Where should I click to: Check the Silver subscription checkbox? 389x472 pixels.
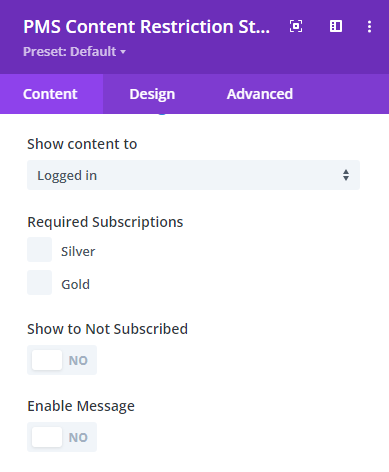pos(40,250)
